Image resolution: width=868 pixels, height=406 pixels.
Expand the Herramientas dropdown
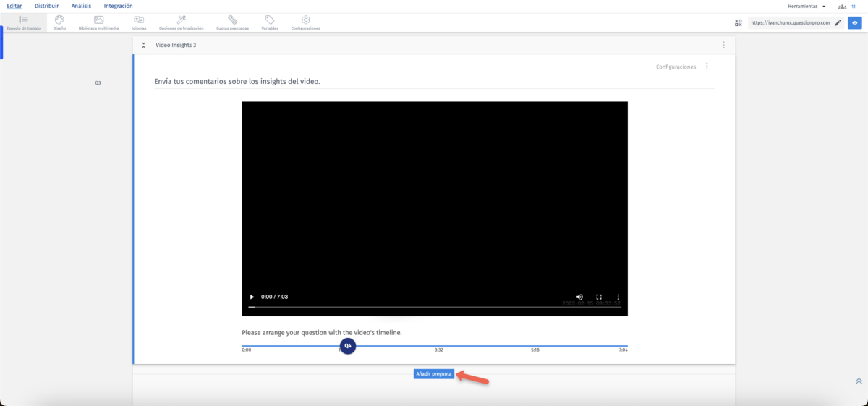[x=807, y=6]
